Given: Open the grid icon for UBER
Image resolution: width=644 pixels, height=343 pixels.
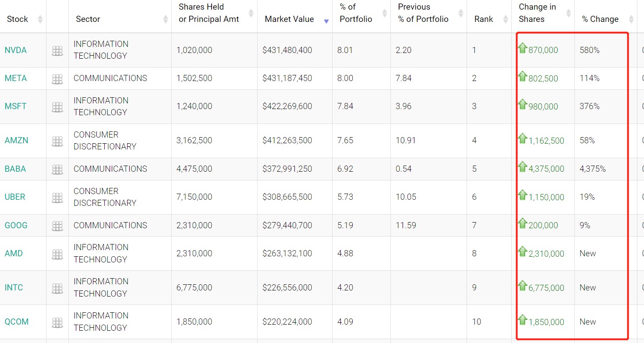Looking at the screenshot, I should click(57, 198).
